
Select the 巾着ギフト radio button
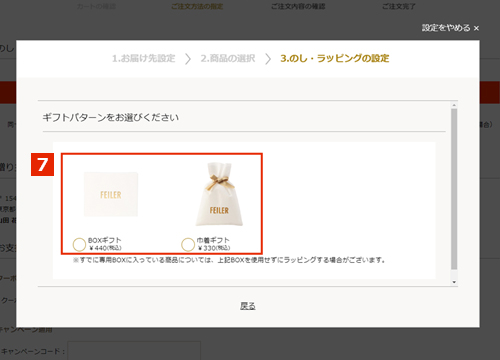pyautogui.click(x=188, y=244)
